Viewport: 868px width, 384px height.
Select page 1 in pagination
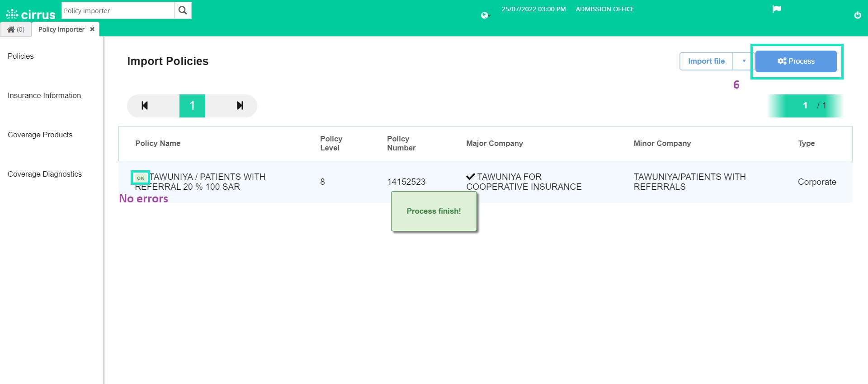click(x=192, y=106)
